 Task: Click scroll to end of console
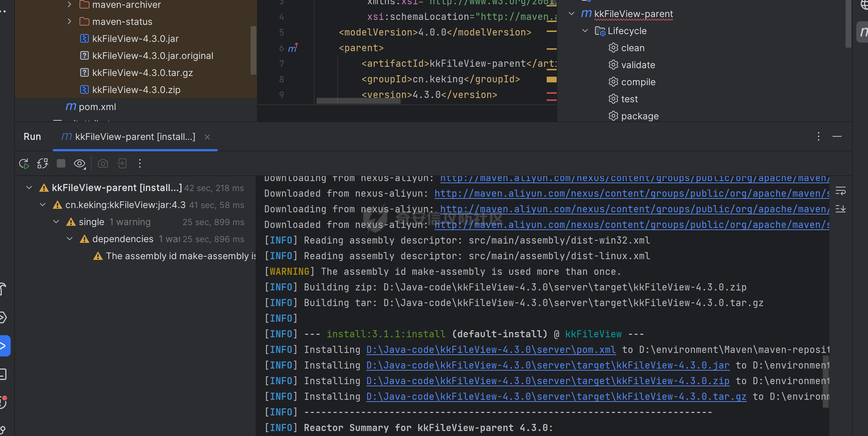[841, 208]
